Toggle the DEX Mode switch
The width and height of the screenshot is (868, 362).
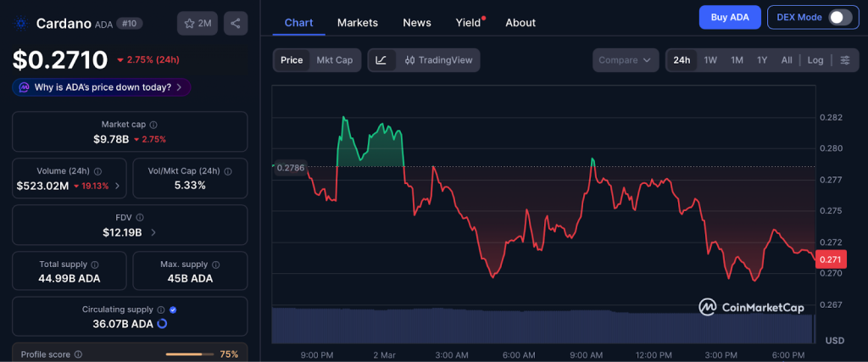[x=838, y=17]
